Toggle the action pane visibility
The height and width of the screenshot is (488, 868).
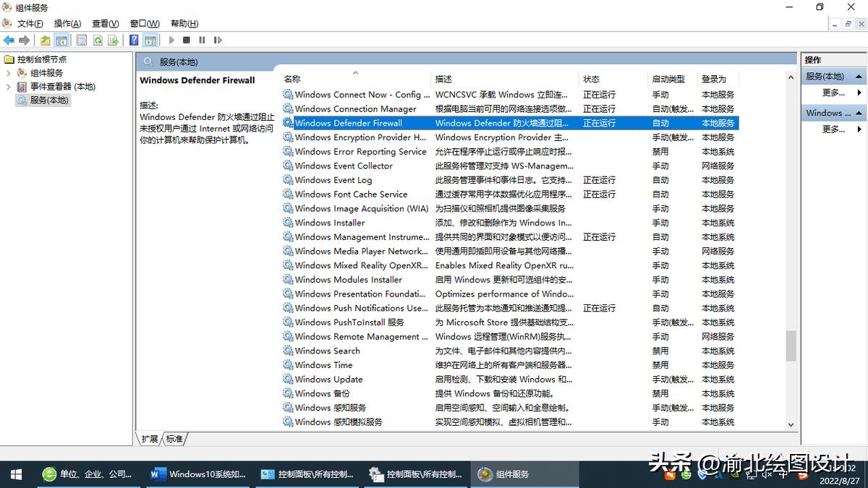point(150,40)
